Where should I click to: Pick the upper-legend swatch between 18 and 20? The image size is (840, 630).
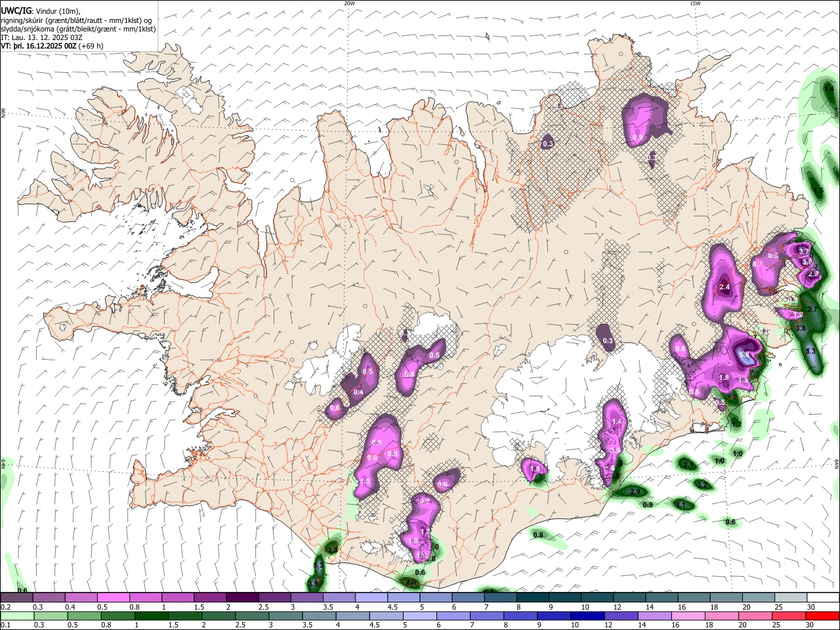[726, 597]
